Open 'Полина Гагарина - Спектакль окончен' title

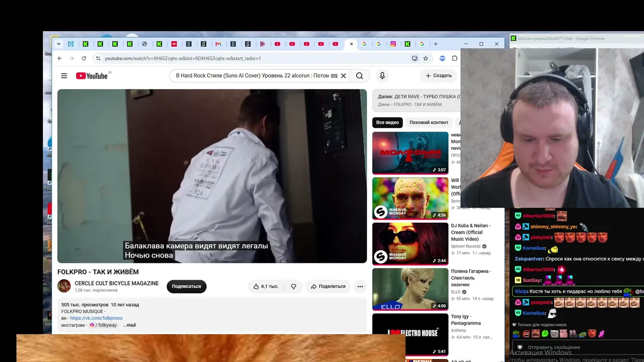[471, 278]
